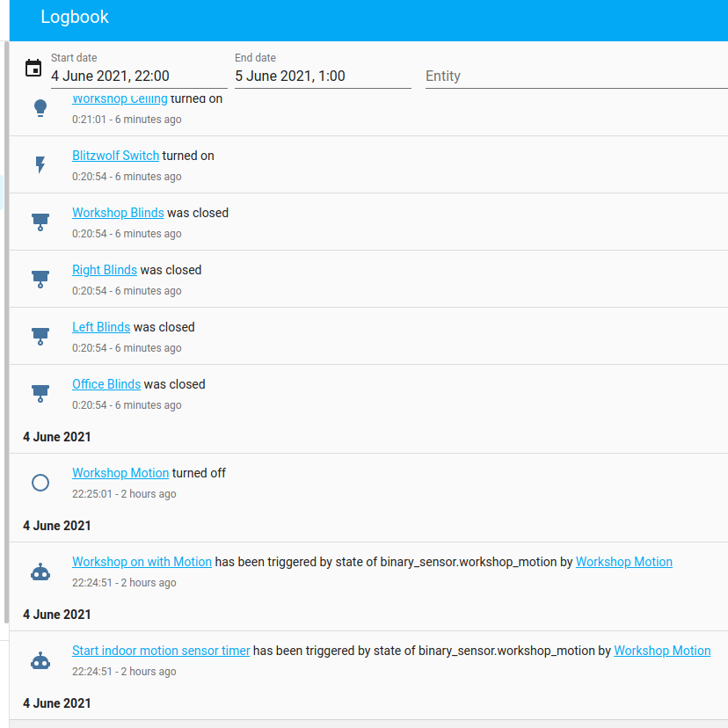Click the blinds icon beside Workshop Blinds
This screenshot has width=728, height=728.
tap(40, 222)
